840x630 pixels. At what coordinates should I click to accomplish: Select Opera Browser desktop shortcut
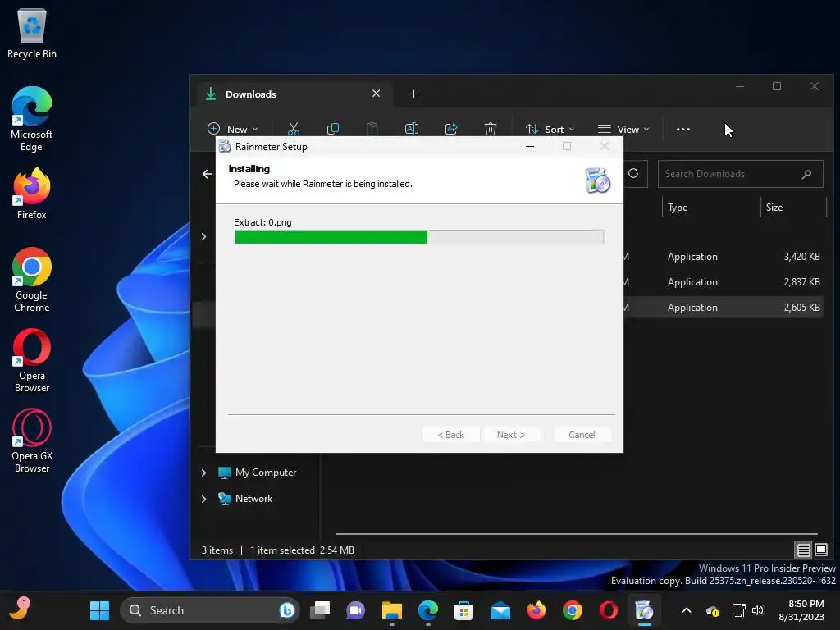pyautogui.click(x=32, y=360)
